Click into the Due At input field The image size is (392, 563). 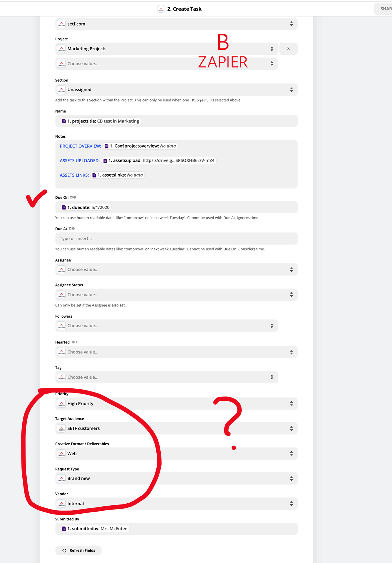pos(176,239)
